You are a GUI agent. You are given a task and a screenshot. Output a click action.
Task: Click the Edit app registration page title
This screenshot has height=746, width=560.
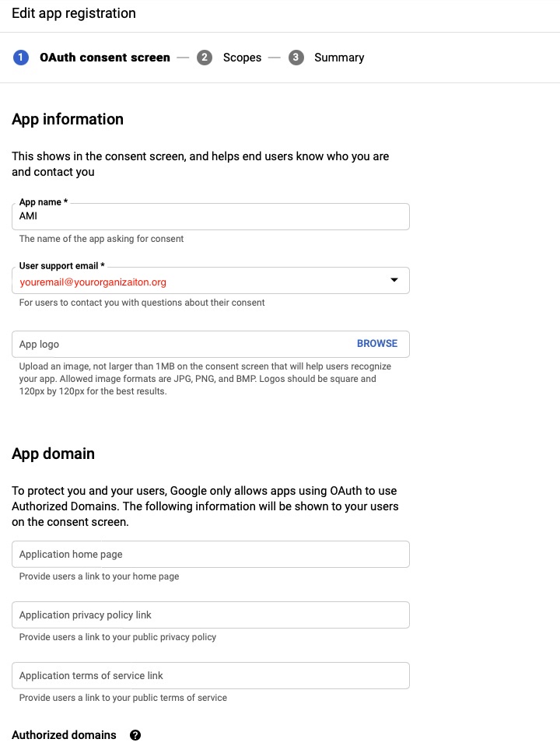click(x=74, y=13)
